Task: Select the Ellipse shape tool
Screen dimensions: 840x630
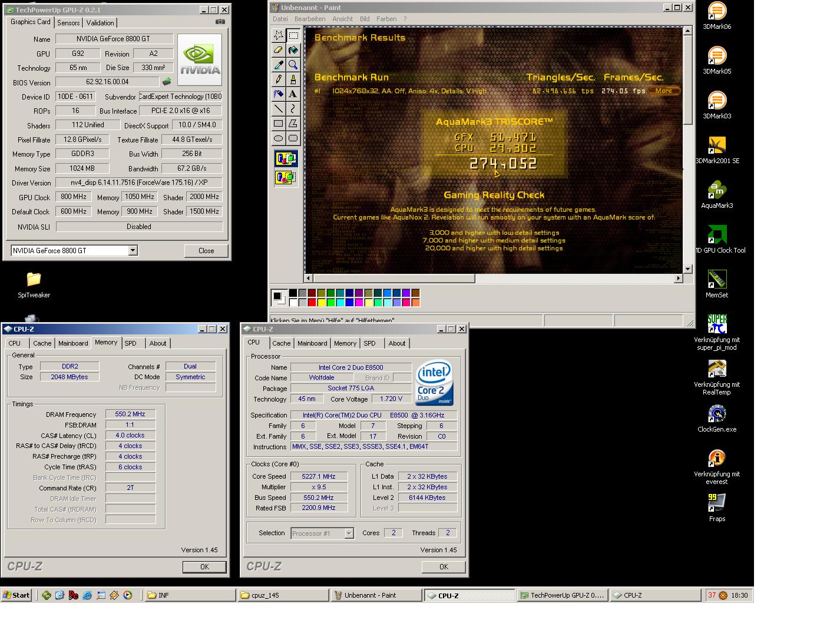Action: pyautogui.click(x=279, y=138)
